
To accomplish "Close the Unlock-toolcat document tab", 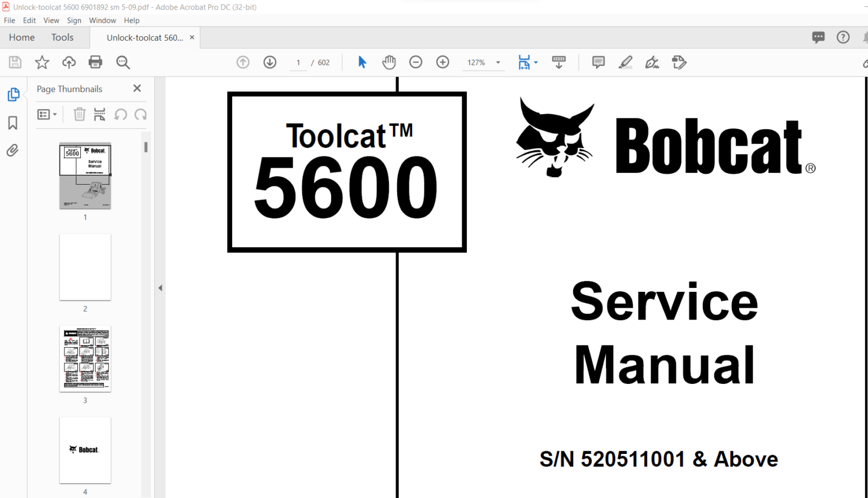I will pos(192,37).
